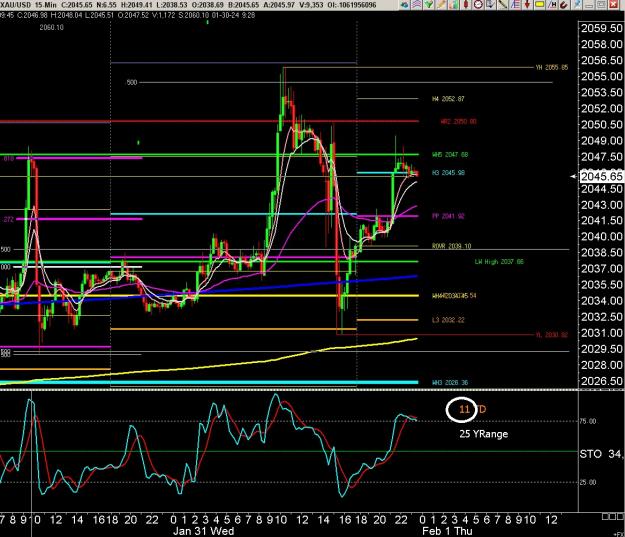Click the 2050.50 price axis value

pos(601,124)
